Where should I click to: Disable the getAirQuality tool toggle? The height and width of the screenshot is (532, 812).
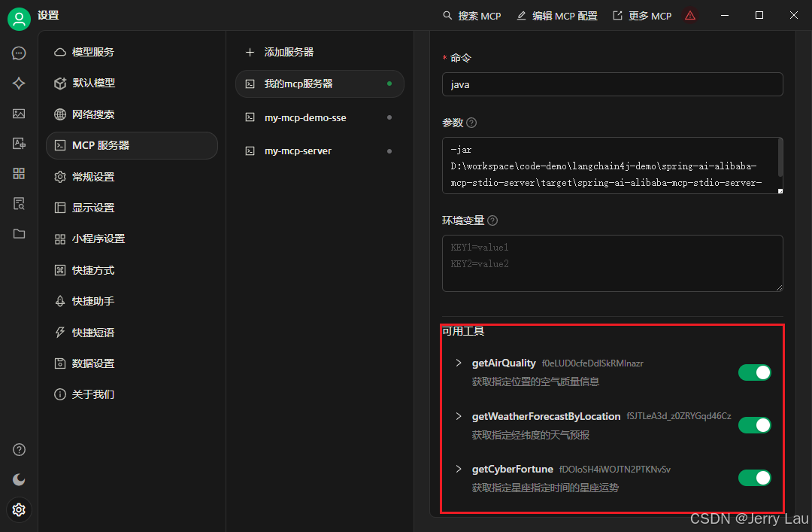click(755, 372)
